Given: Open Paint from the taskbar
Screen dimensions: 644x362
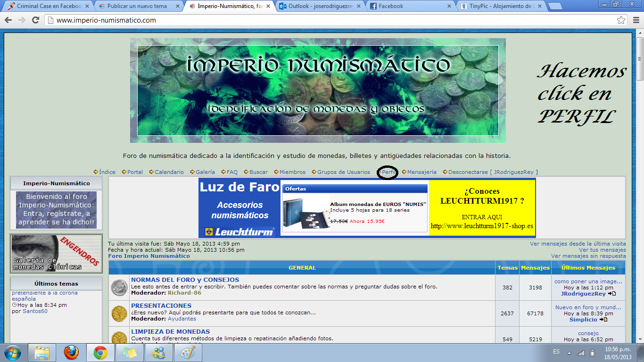Looking at the screenshot, I should click(188, 353).
